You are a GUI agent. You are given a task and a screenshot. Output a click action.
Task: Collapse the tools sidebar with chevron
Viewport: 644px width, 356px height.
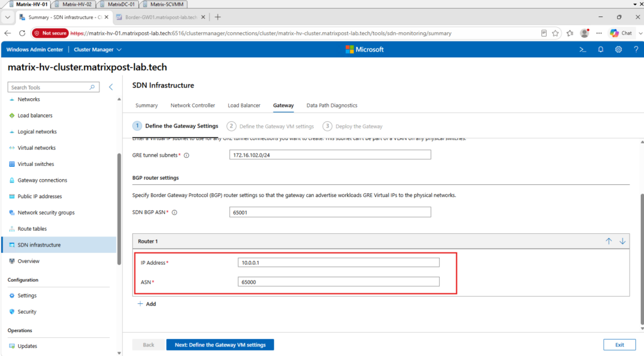[x=111, y=87]
